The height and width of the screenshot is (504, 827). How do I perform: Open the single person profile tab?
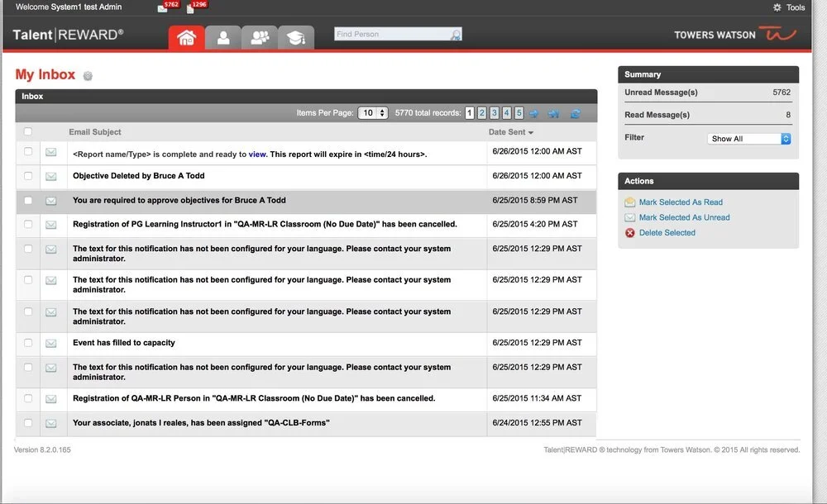coord(223,37)
